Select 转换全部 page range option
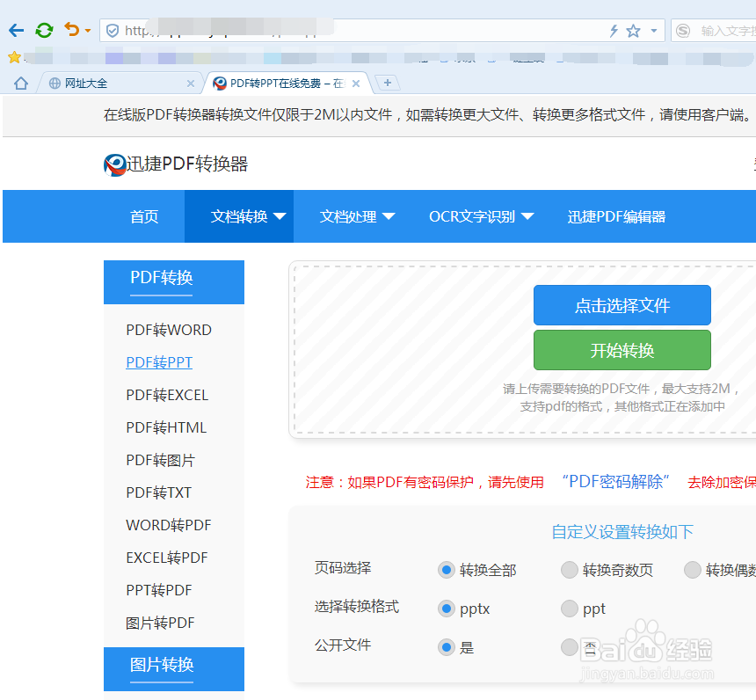756x700 pixels. 447,570
